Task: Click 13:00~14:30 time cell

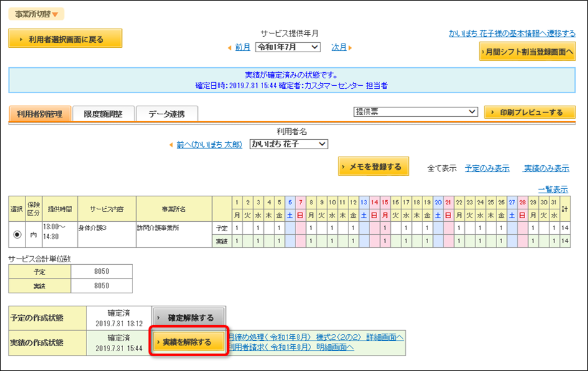Action: tap(60, 234)
